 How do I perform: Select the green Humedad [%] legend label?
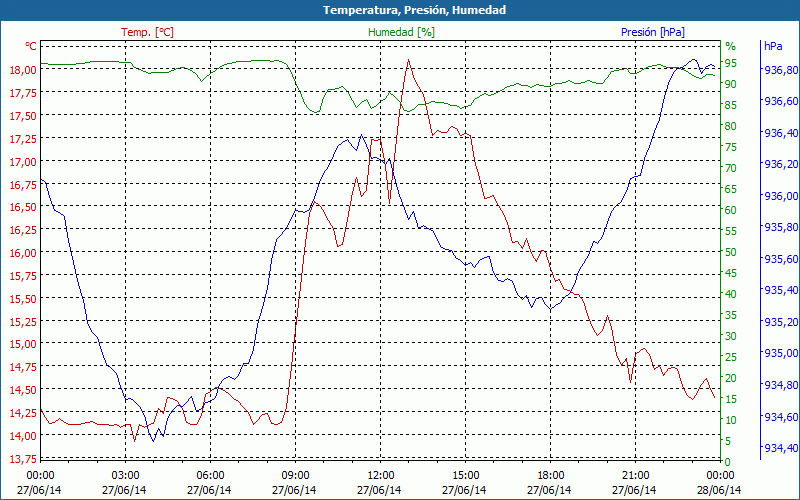(x=401, y=32)
